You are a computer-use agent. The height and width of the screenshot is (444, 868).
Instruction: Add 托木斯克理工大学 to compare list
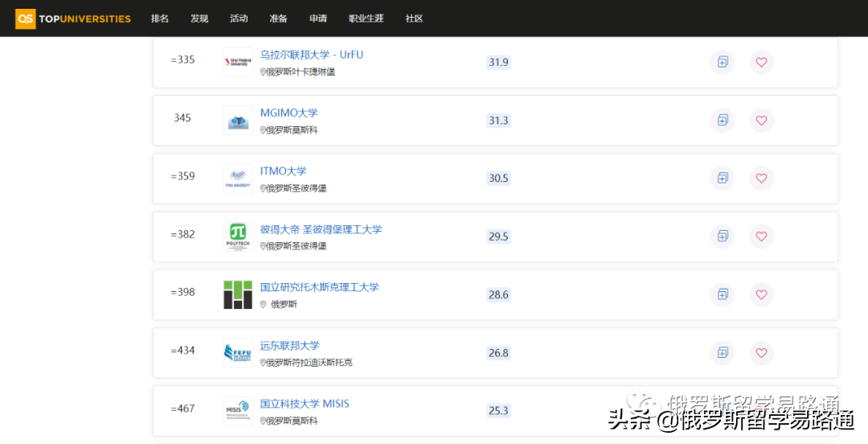(723, 294)
